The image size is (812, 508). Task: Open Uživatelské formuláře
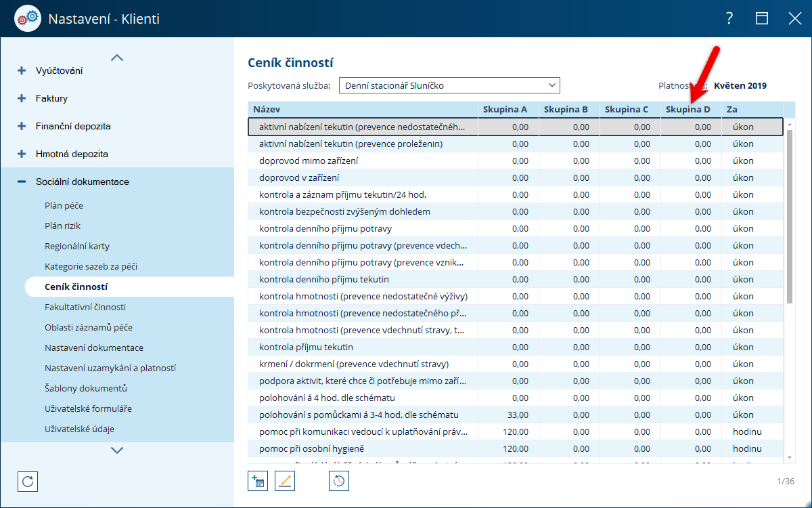[89, 408]
